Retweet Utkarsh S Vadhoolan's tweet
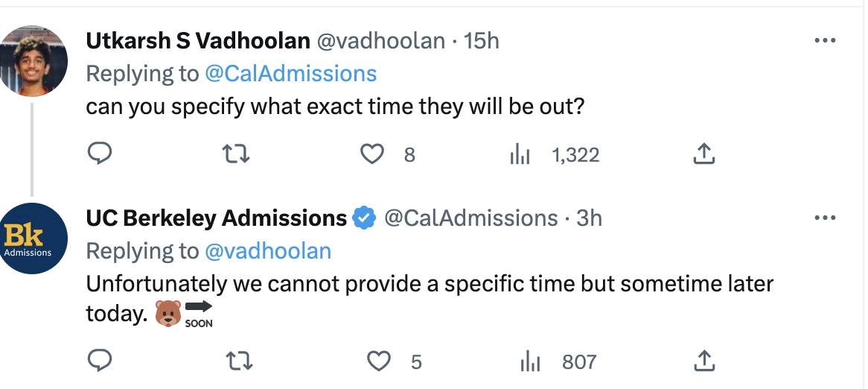Viewport: 868px width, 389px height. pyautogui.click(x=237, y=154)
